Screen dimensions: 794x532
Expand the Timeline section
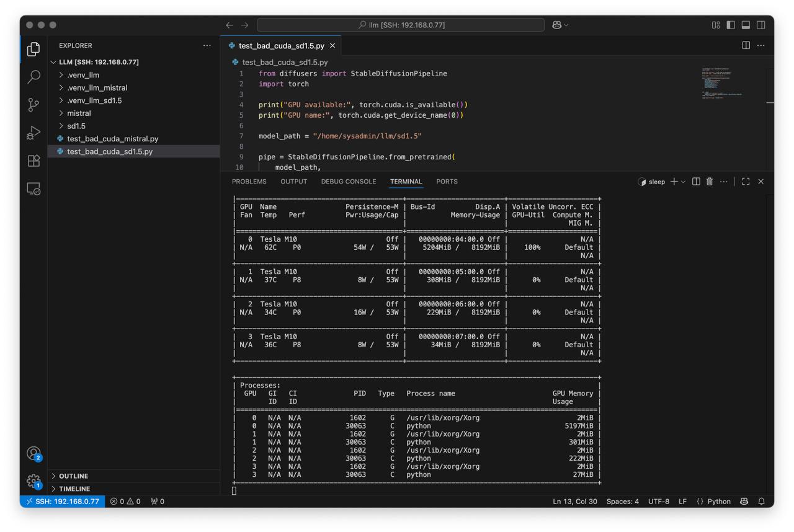pos(133,489)
